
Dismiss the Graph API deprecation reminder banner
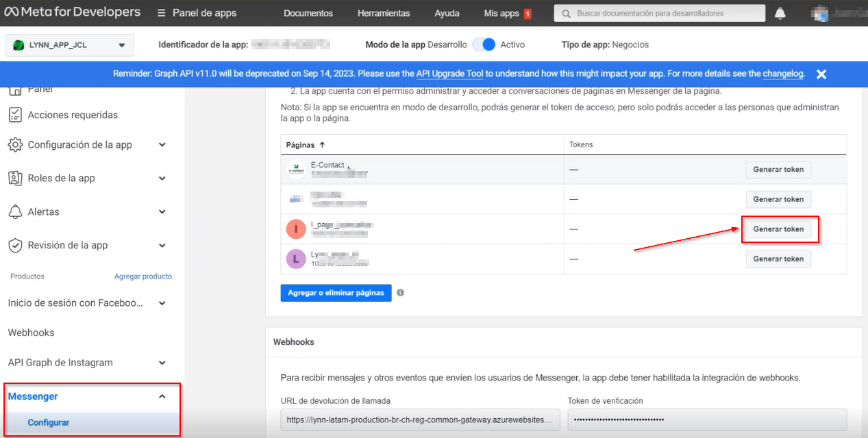tap(821, 74)
